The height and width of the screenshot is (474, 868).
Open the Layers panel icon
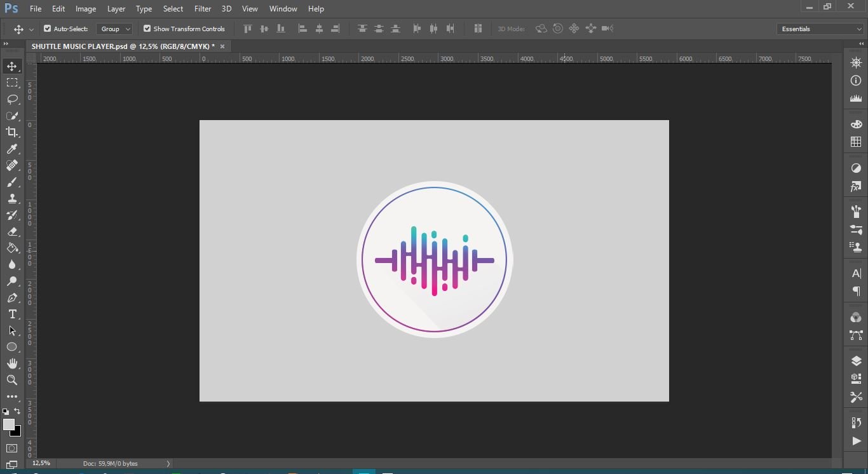[x=856, y=361]
